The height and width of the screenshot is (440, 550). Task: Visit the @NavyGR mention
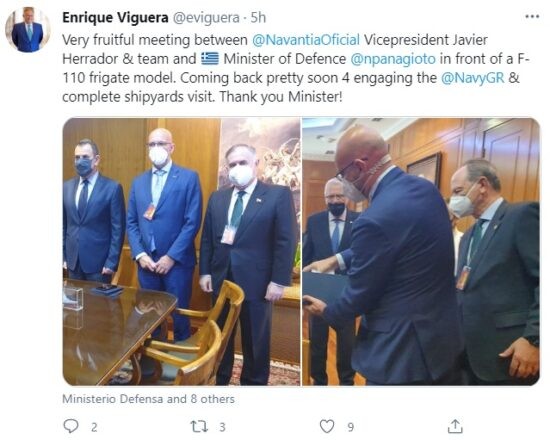(472, 78)
